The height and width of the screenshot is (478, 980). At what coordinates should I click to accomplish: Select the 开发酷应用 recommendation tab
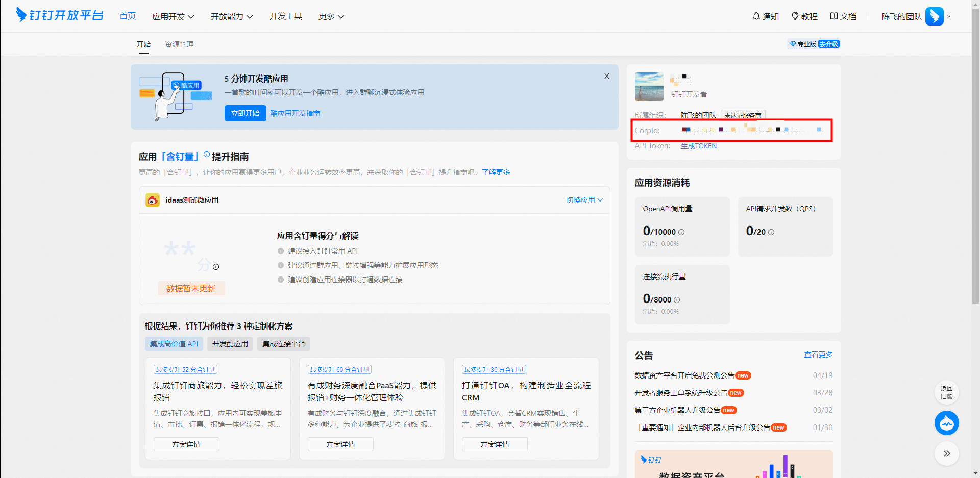[x=230, y=344]
